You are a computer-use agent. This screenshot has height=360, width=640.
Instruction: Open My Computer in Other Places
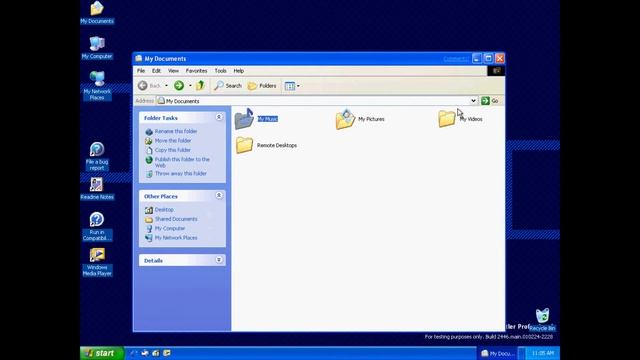[x=170, y=229]
